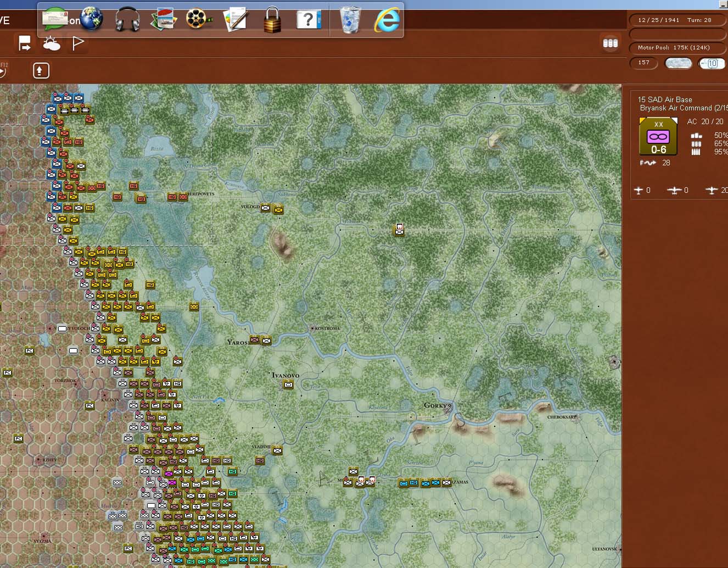Click the transport trucks icon showing 28
Screen dimensions: 728x568
[648, 163]
